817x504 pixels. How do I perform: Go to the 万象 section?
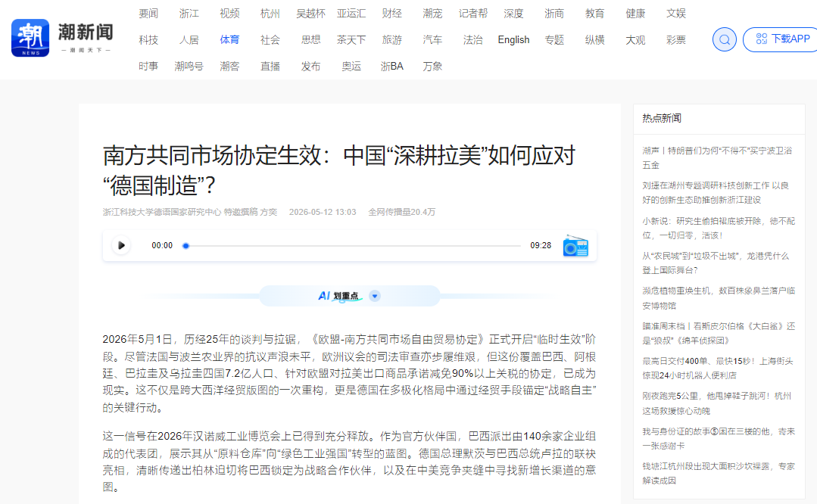point(432,67)
